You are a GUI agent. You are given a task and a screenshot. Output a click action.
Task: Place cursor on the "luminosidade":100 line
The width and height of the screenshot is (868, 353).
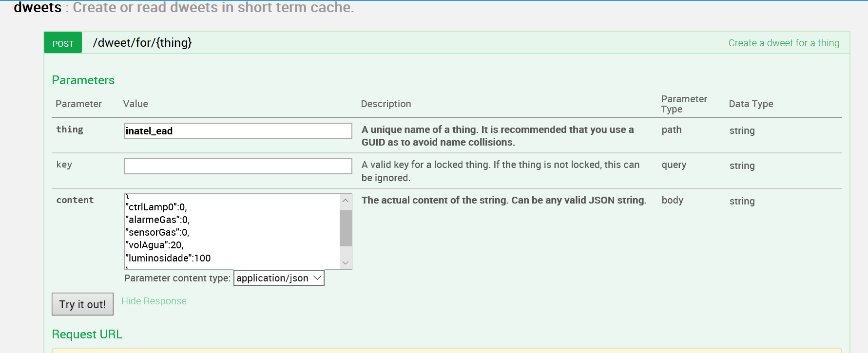point(168,258)
